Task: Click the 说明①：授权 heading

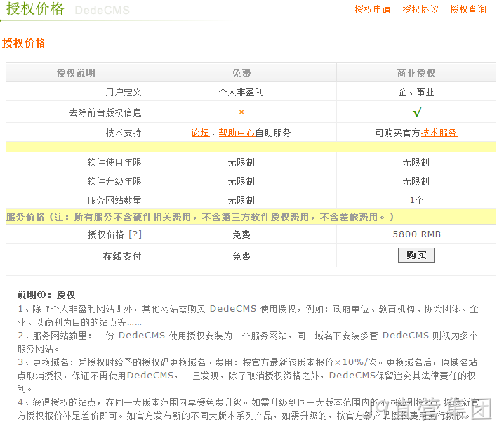Action: 46,295
